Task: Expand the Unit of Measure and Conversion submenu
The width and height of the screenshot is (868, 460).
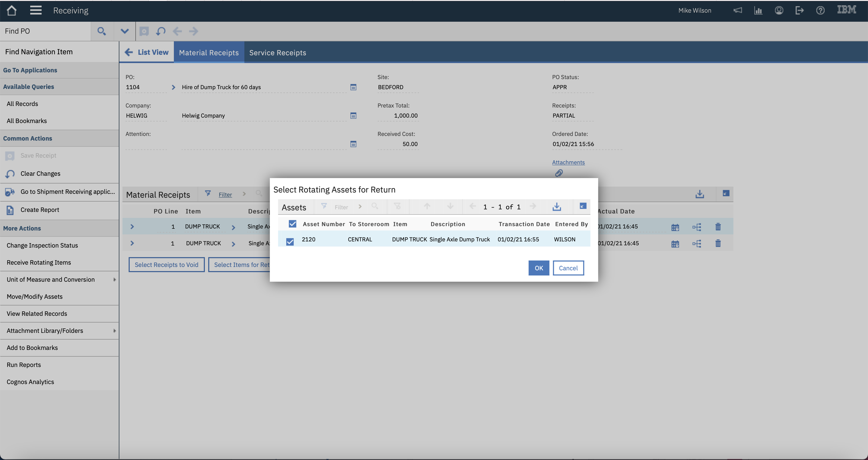Action: pos(114,279)
